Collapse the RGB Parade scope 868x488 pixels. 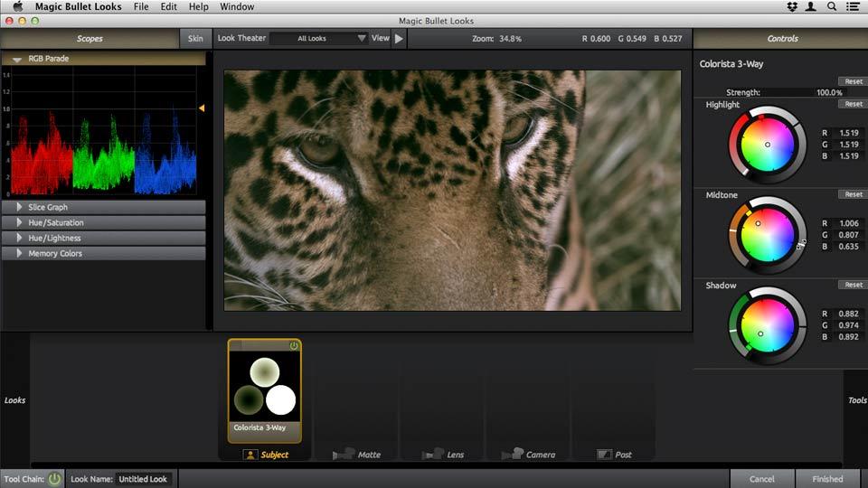[17, 59]
